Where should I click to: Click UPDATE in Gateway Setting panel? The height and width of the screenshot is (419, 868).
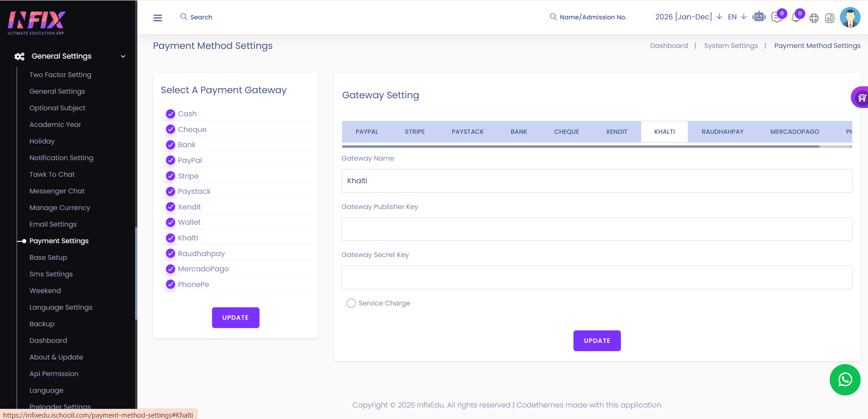coord(597,341)
